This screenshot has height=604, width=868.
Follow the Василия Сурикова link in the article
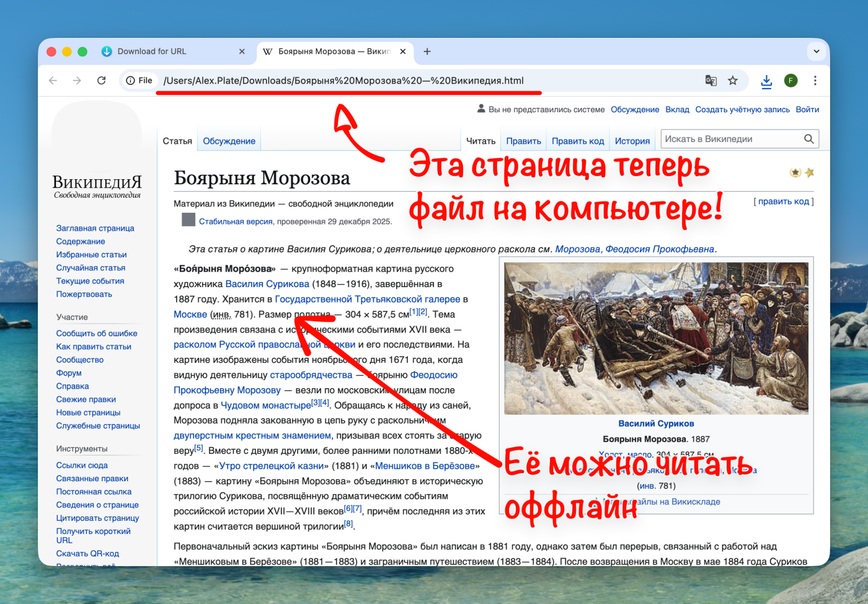(267, 284)
